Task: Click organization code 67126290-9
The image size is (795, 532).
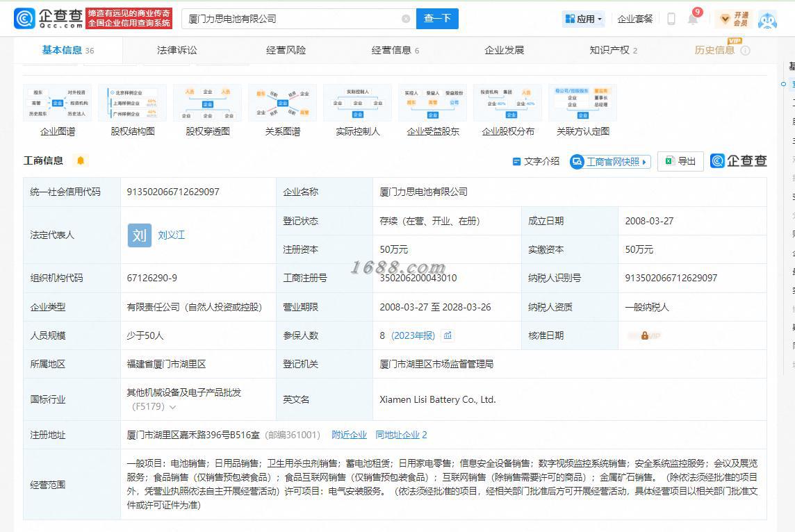Action: coord(152,278)
